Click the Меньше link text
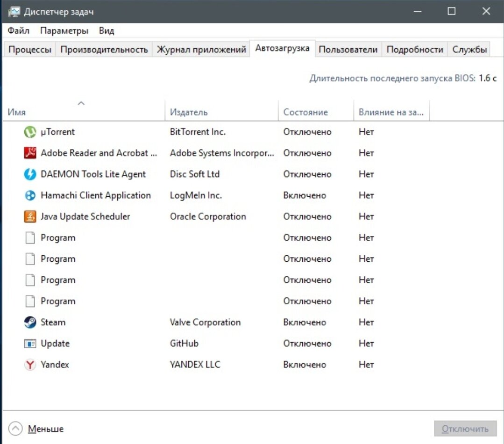This screenshot has height=444, width=504. pos(46,429)
